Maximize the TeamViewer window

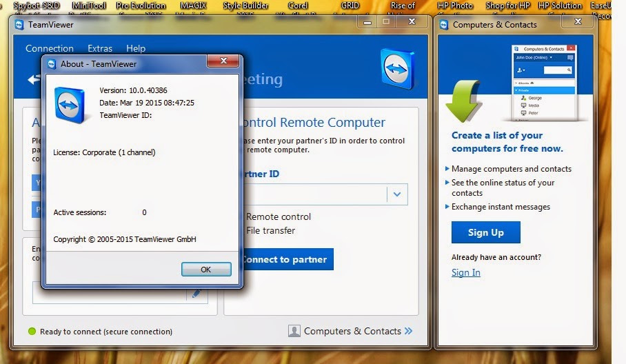[385, 22]
